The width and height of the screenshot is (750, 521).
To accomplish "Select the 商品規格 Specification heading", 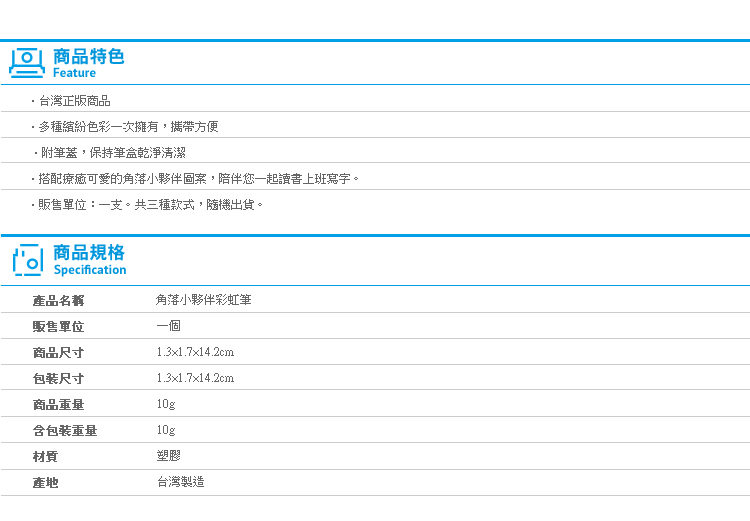I will [89, 260].
